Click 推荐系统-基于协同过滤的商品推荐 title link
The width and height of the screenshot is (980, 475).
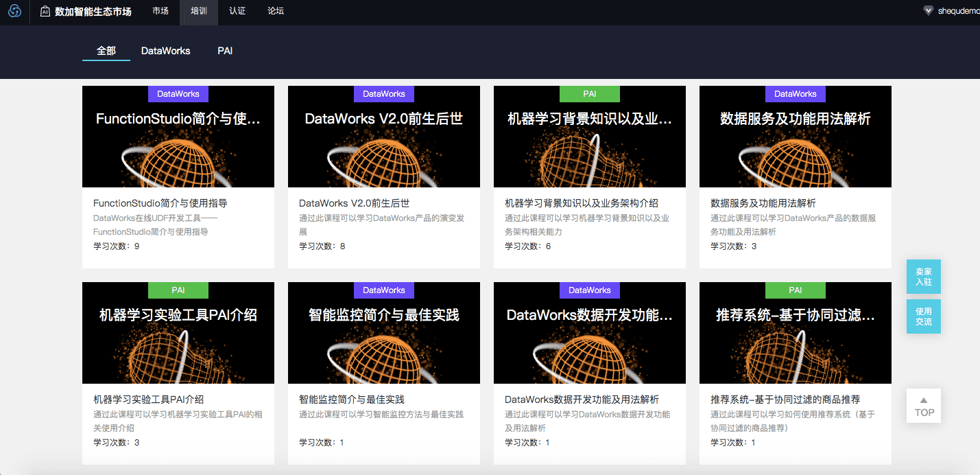[785, 399]
